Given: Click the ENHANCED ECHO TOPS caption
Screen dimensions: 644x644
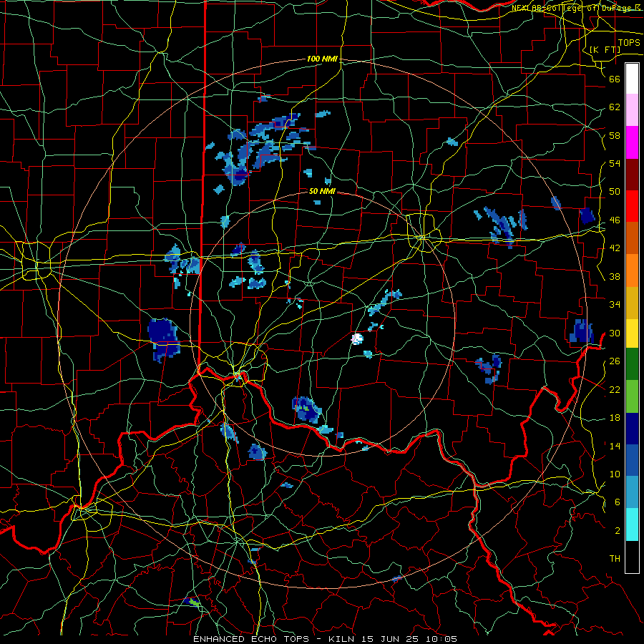Looking at the screenshot, I should tap(325, 639).
